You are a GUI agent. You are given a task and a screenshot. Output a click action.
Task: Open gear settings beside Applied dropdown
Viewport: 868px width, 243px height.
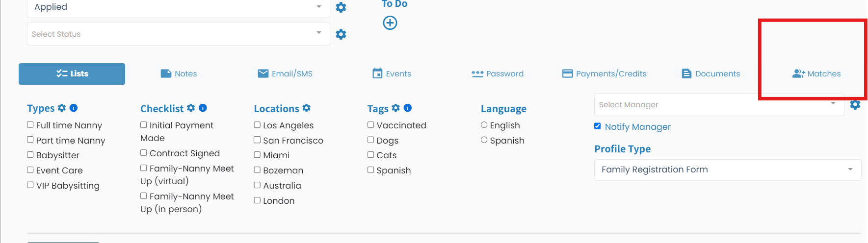[341, 7]
